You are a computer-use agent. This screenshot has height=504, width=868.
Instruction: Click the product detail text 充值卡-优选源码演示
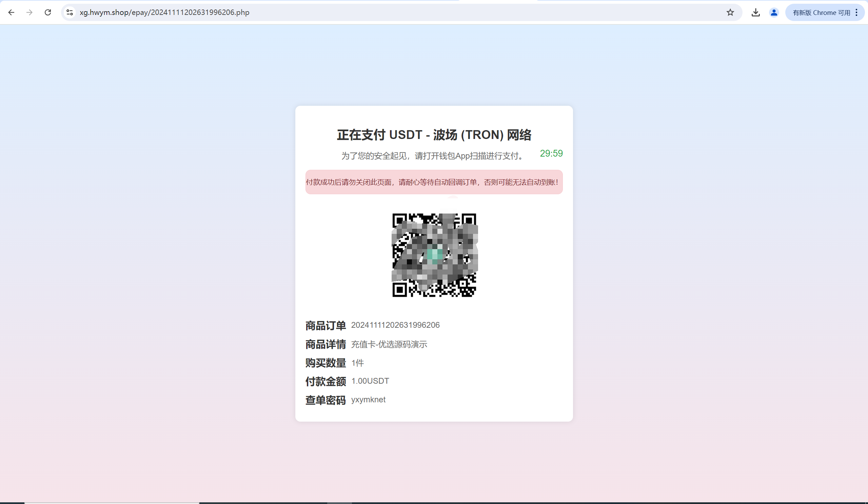389,344
